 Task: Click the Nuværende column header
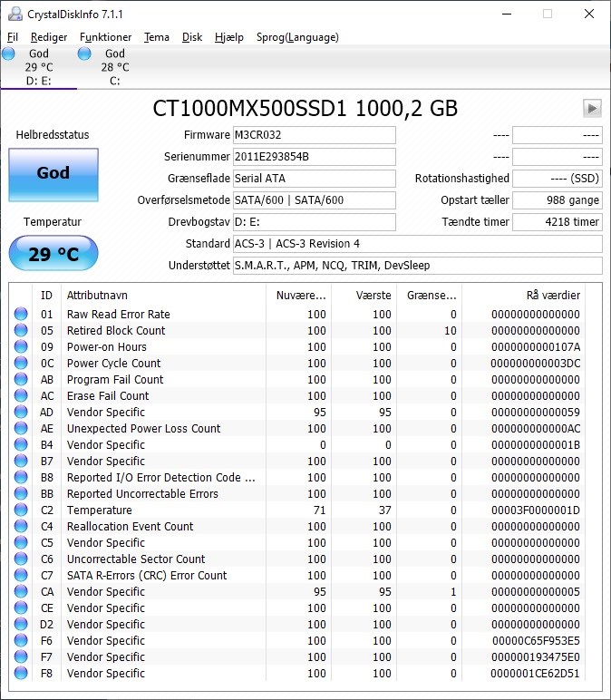point(298,295)
